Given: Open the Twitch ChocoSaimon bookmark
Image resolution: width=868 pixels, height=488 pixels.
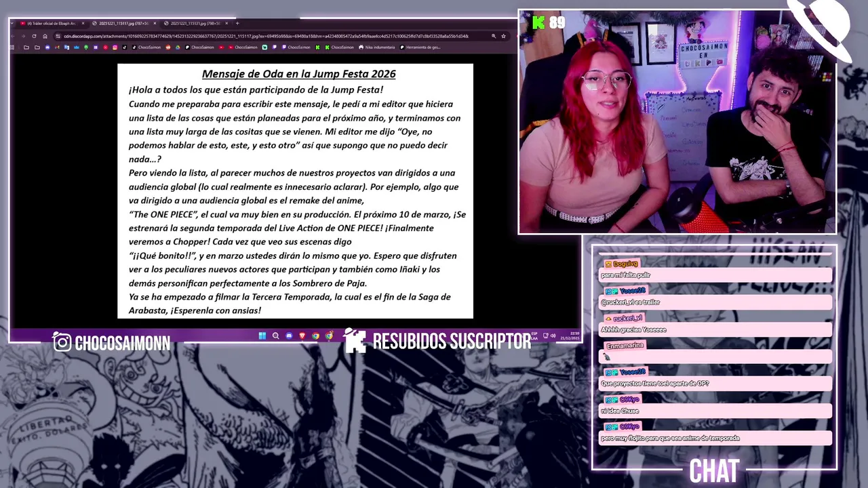Looking at the screenshot, I should [x=297, y=47].
